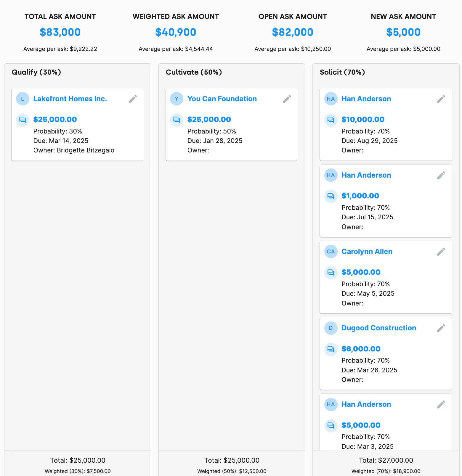
Task: Click the $1,000.00 ask amount
Action: [360, 196]
